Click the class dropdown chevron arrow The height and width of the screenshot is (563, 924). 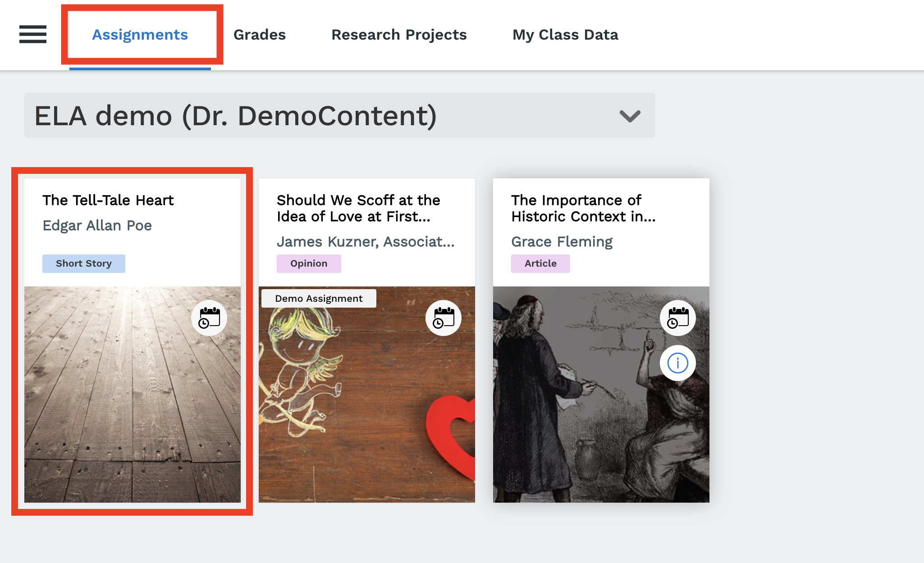[630, 116]
